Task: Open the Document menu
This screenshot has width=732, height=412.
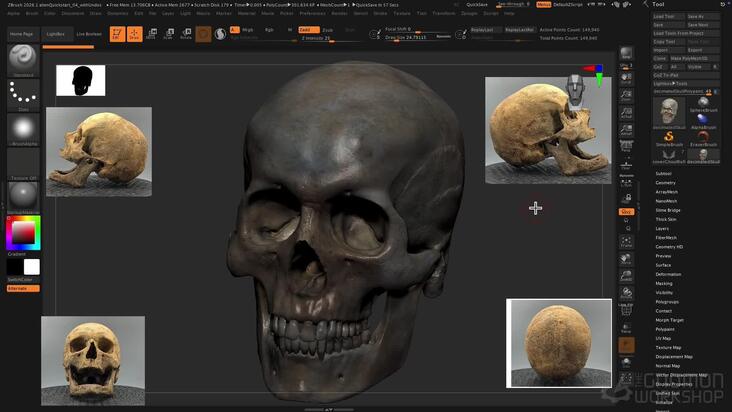Action: point(72,14)
